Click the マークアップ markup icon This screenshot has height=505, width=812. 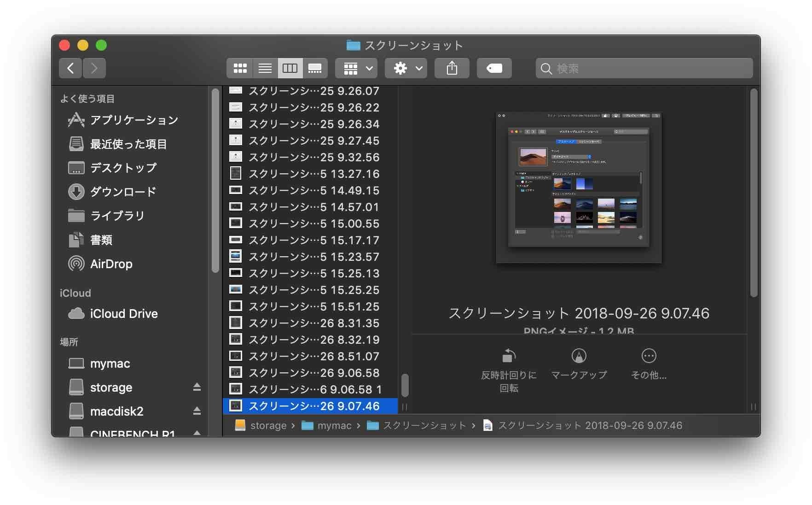579,356
